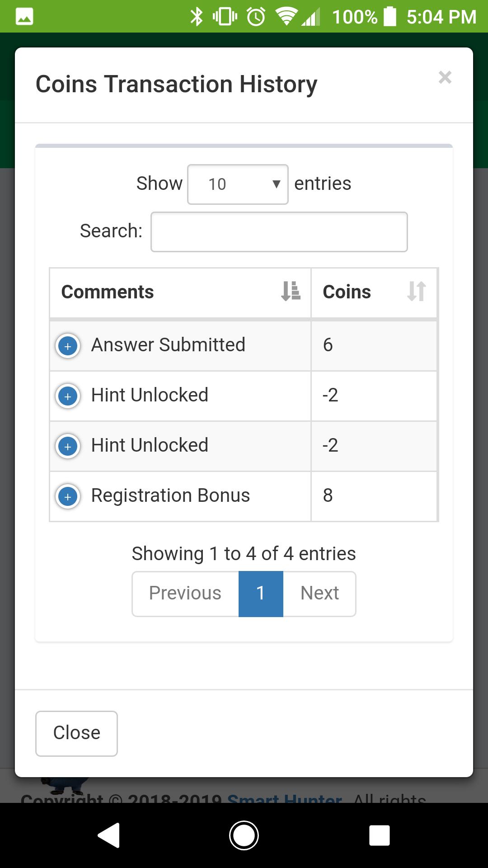Tap the alarm clock status icon
The width and height of the screenshot is (488, 868).
(256, 17)
